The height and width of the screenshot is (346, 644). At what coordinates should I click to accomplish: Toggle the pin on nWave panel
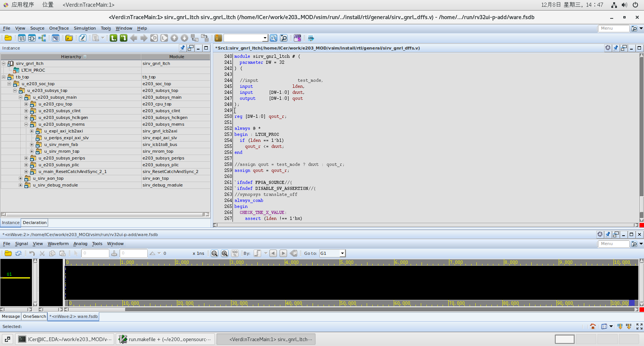pos(608,235)
